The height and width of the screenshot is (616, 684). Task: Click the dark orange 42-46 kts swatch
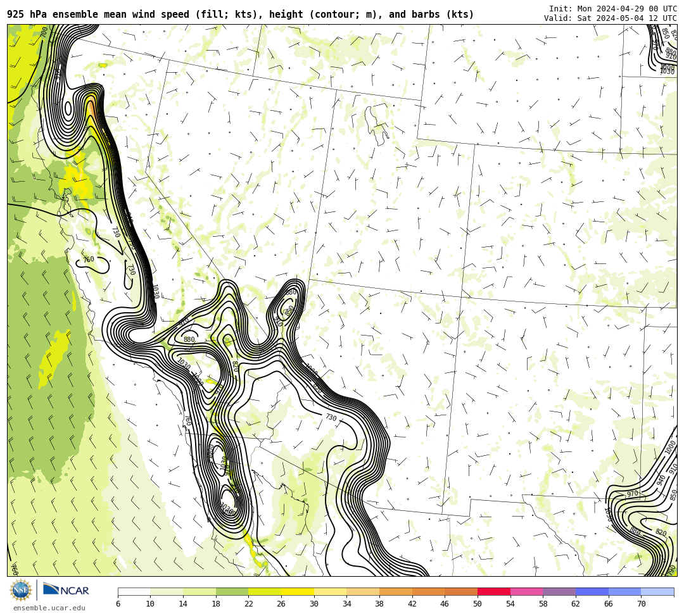coord(428,591)
